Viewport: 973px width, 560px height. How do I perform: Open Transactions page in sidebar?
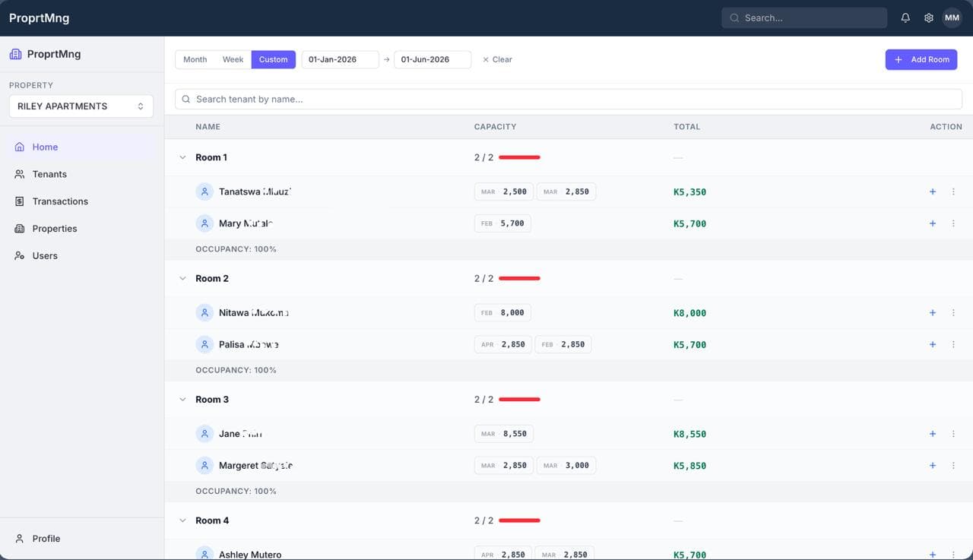point(81,201)
